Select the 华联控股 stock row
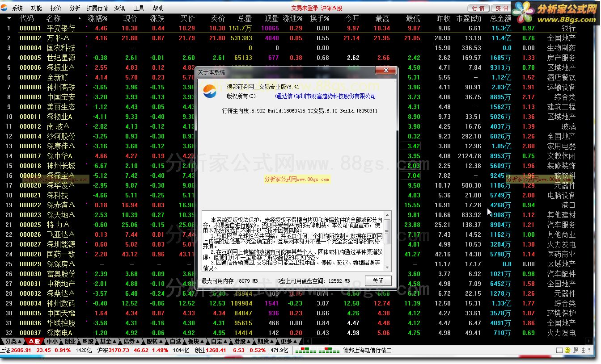 point(288,323)
